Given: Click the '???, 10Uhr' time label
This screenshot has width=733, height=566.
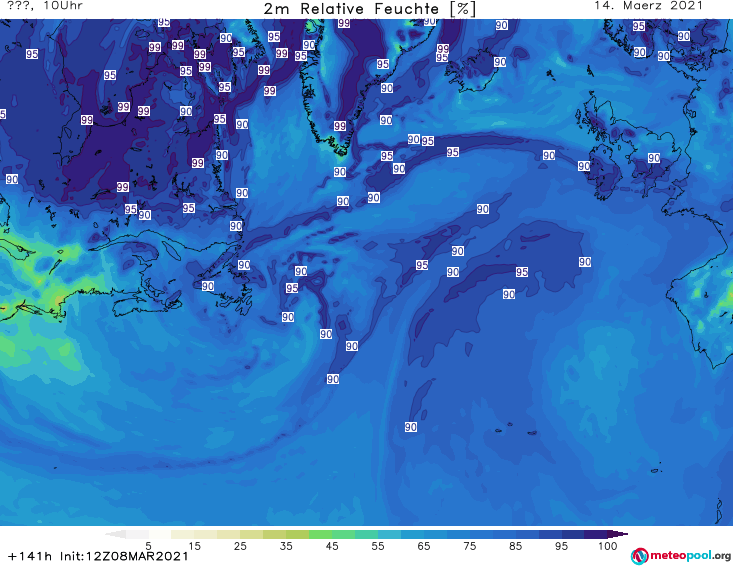Looking at the screenshot, I should click(x=45, y=6).
